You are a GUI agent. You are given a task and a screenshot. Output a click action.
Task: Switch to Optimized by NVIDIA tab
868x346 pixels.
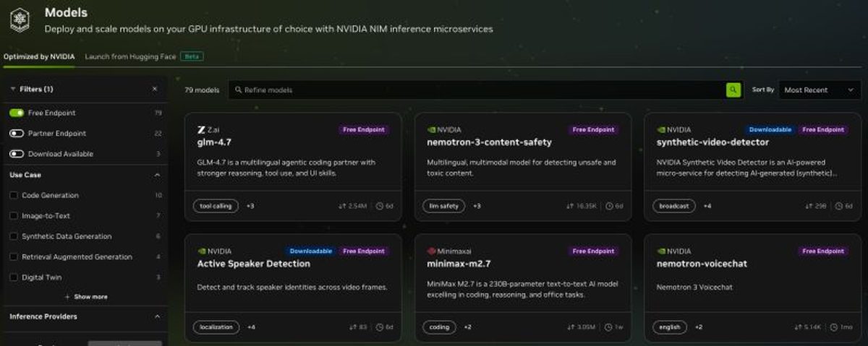click(x=39, y=56)
